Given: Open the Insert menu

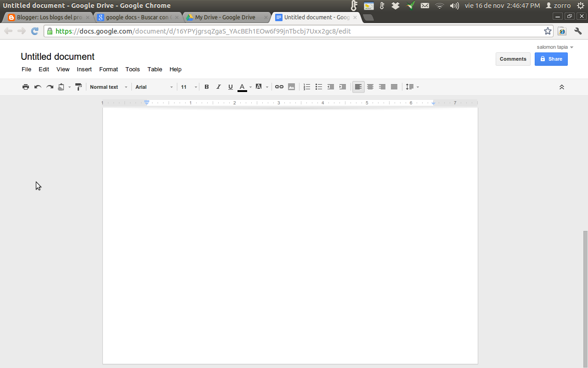Looking at the screenshot, I should point(84,69).
